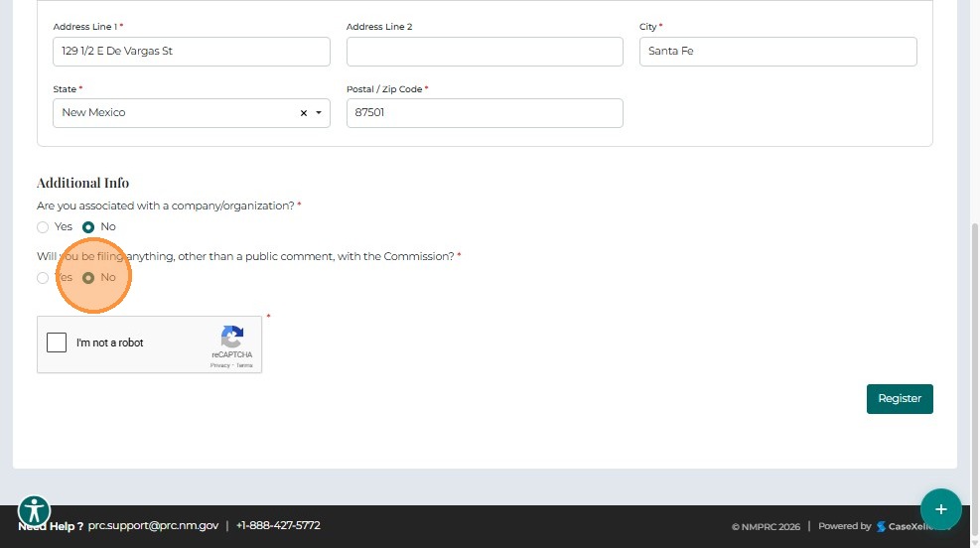Click the Register button

900,399
